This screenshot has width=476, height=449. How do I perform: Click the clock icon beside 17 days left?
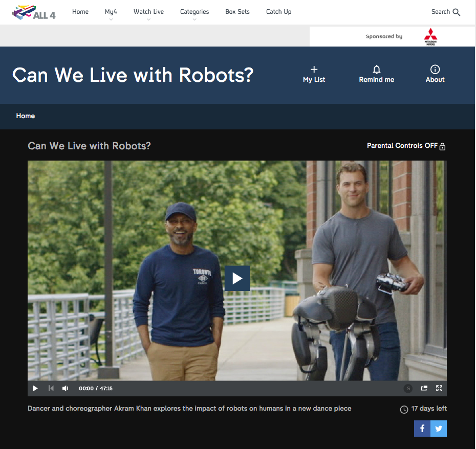404,409
